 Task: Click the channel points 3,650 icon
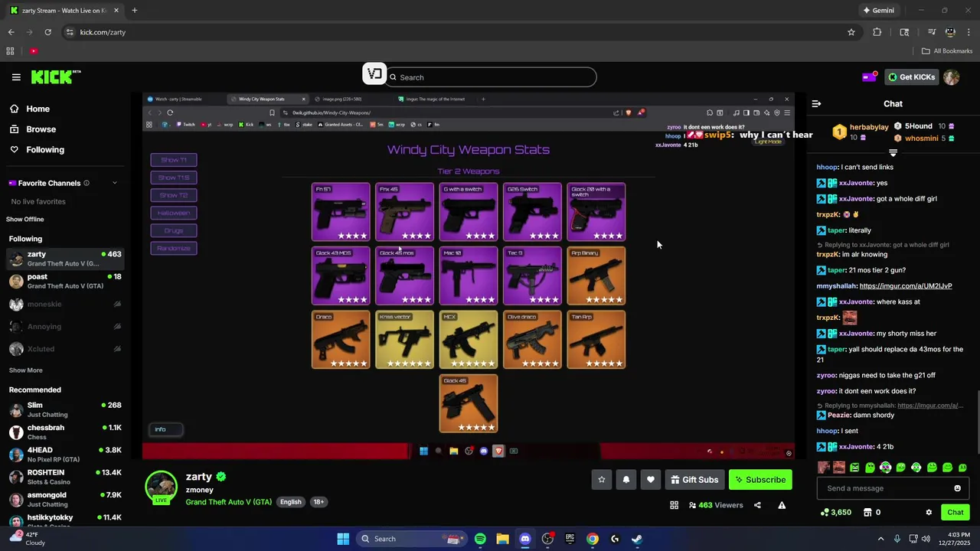point(835,513)
